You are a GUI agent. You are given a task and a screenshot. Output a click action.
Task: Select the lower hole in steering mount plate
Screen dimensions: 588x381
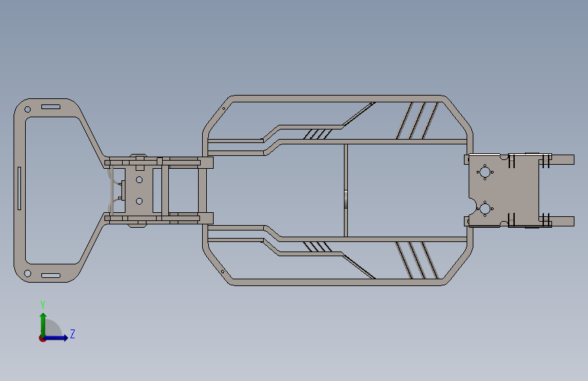pyautogui.click(x=139, y=201)
